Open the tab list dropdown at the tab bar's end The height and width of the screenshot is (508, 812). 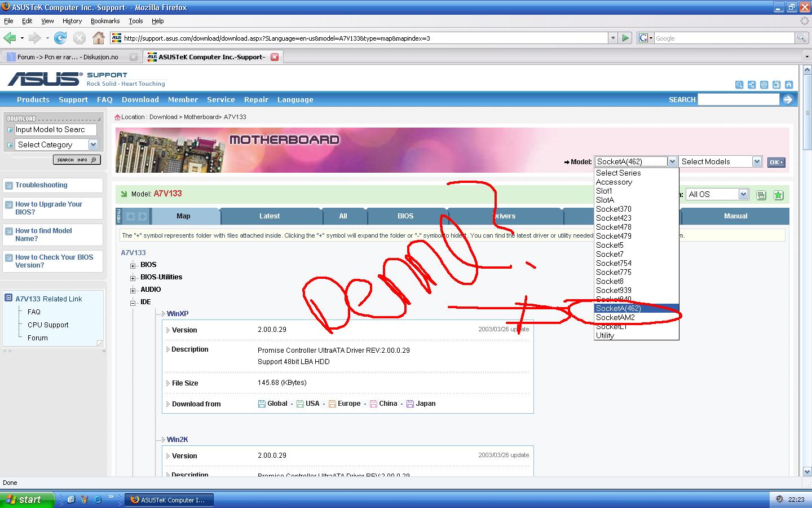pyautogui.click(x=807, y=57)
